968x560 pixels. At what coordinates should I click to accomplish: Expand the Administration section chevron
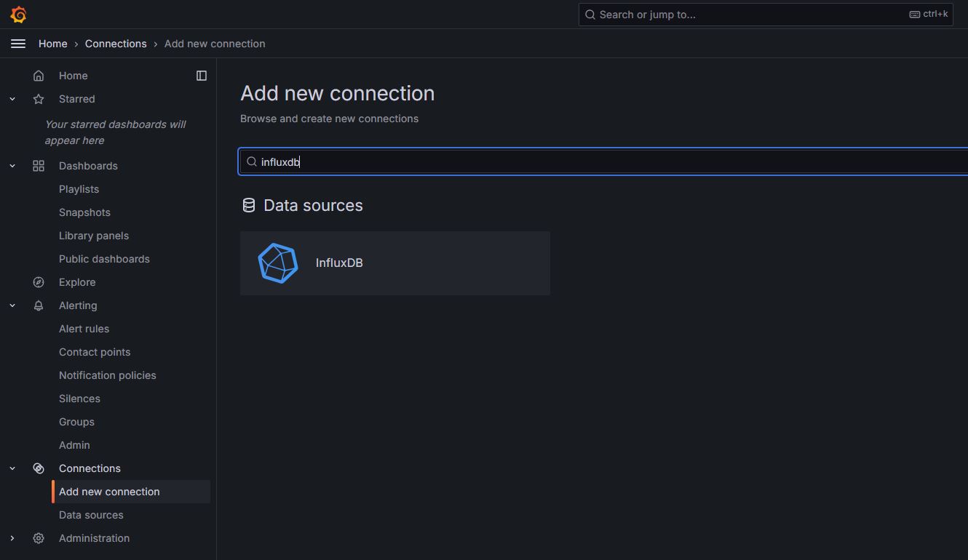12,538
